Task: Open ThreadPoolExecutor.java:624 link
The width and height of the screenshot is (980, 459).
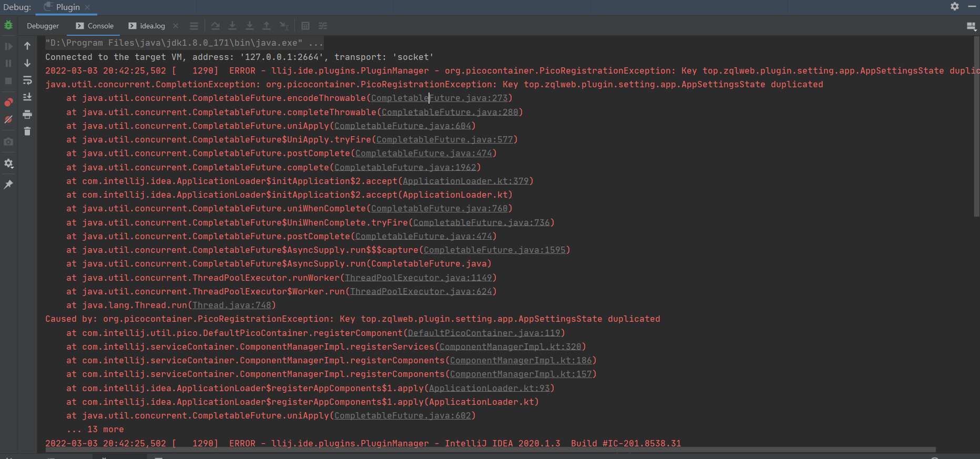Action: [x=421, y=291]
